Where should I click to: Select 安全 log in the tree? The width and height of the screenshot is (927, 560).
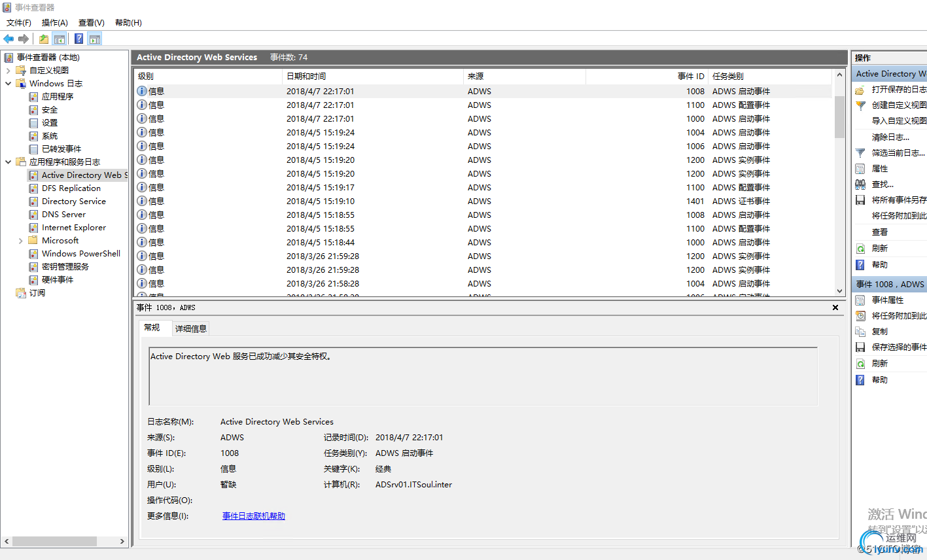(x=50, y=109)
